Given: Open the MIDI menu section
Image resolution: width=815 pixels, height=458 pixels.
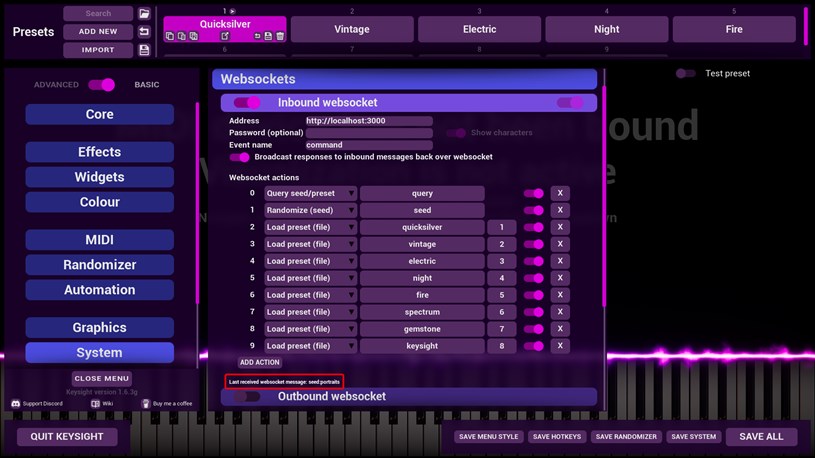Looking at the screenshot, I should tap(99, 240).
